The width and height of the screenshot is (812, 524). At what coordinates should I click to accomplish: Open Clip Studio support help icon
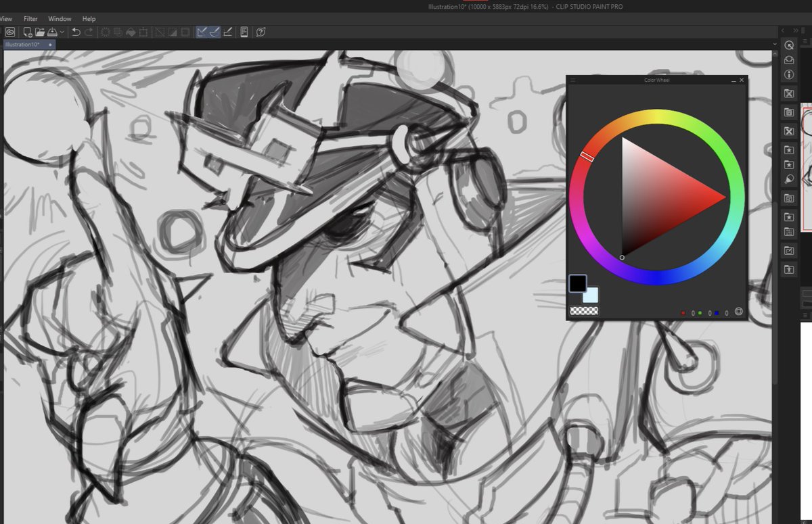(x=261, y=32)
